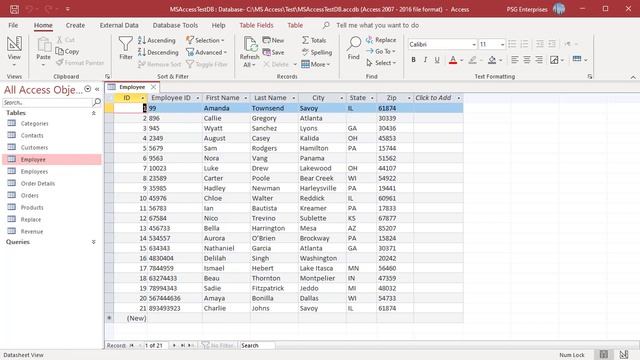Open the Find magnifier tool
This screenshot has height=360, width=640.
(354, 48)
